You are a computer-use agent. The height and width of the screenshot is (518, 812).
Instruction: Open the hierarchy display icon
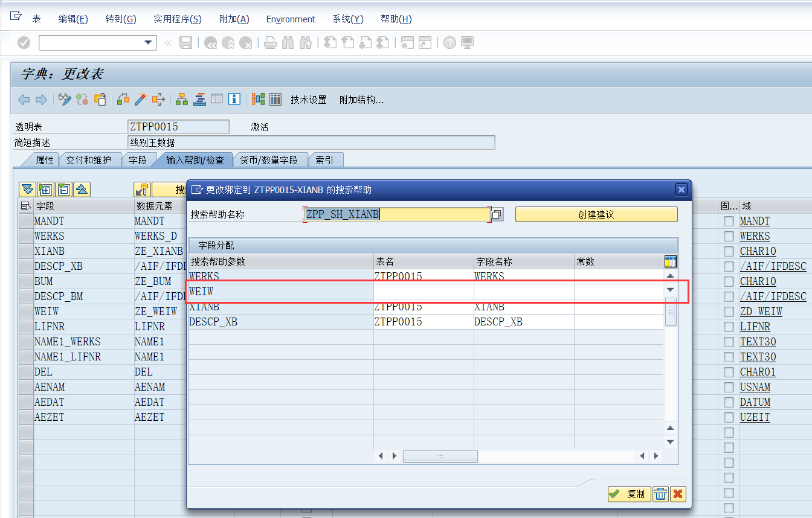pyautogui.click(x=182, y=99)
